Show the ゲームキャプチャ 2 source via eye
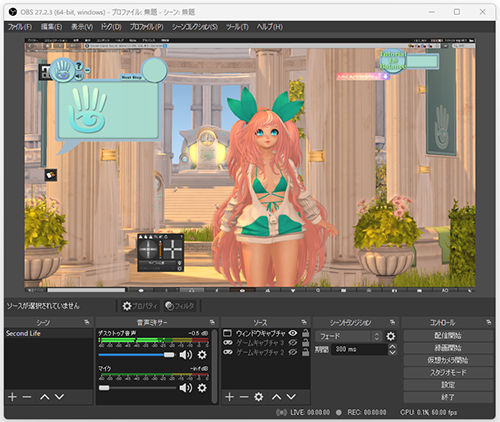Screen dimensions: 500x422 coord(293,352)
